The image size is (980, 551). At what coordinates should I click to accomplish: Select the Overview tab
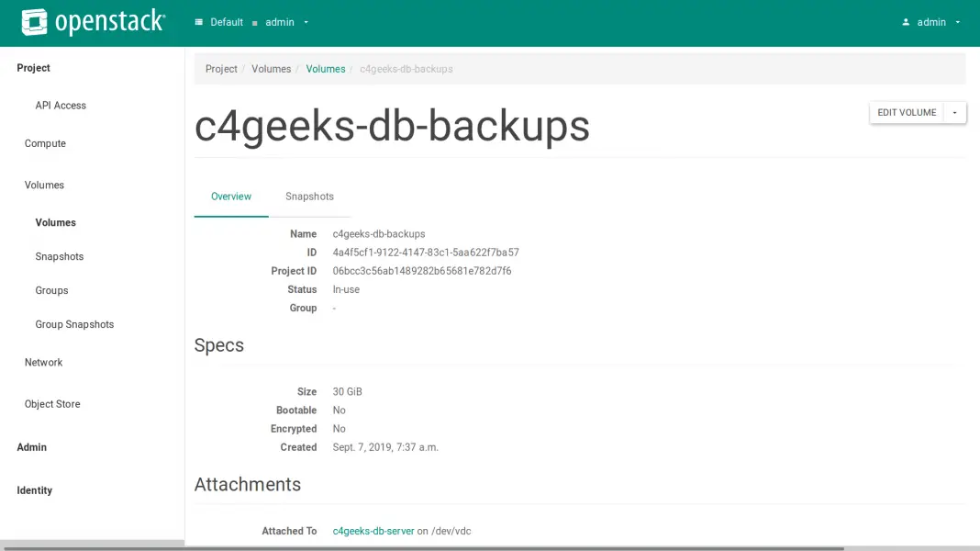(x=230, y=196)
